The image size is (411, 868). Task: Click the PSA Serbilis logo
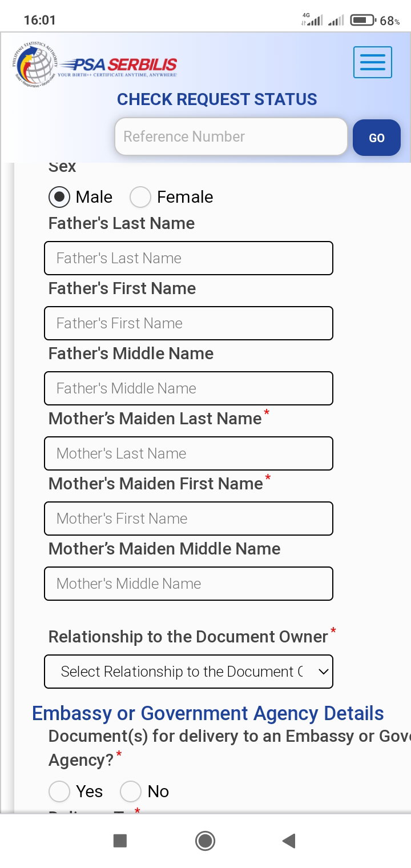tap(94, 65)
